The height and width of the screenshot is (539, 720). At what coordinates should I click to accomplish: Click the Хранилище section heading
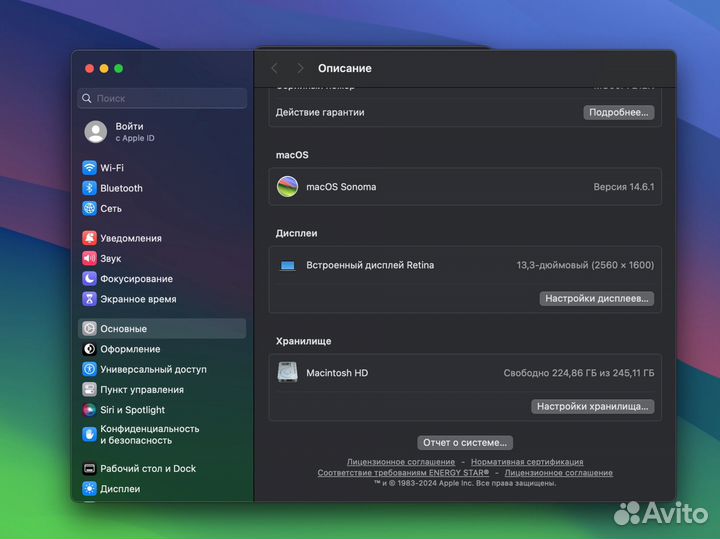coord(304,341)
